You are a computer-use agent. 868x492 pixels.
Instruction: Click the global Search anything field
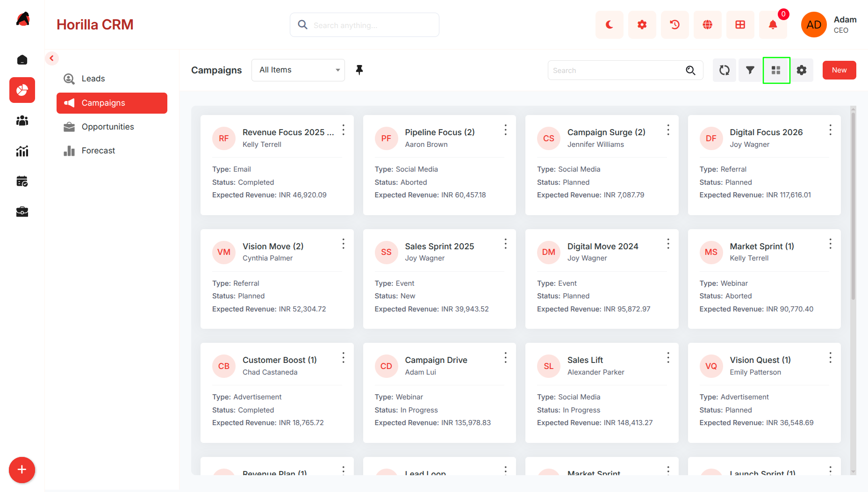[365, 25]
